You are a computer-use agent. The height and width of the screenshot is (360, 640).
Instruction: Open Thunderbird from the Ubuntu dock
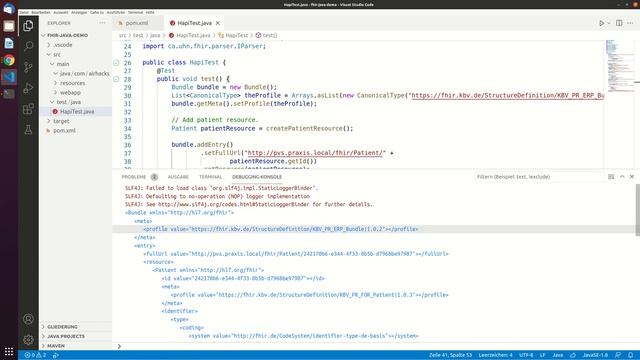9,9
